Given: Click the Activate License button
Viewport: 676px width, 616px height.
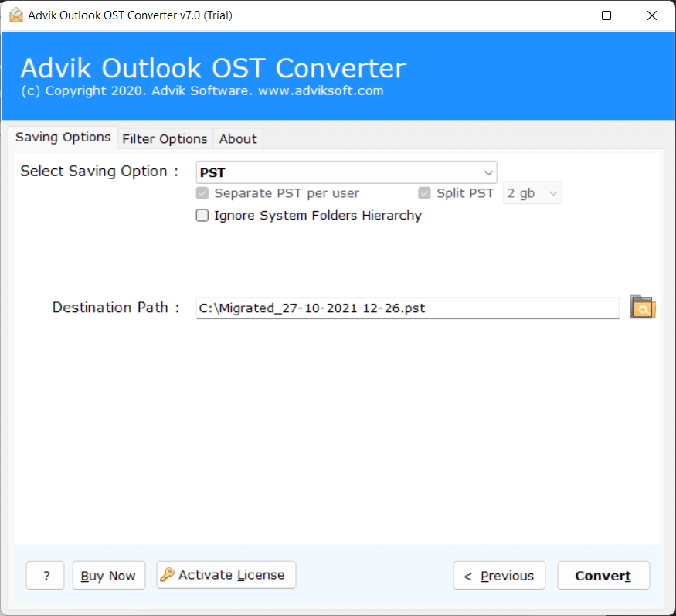Looking at the screenshot, I should [226, 575].
